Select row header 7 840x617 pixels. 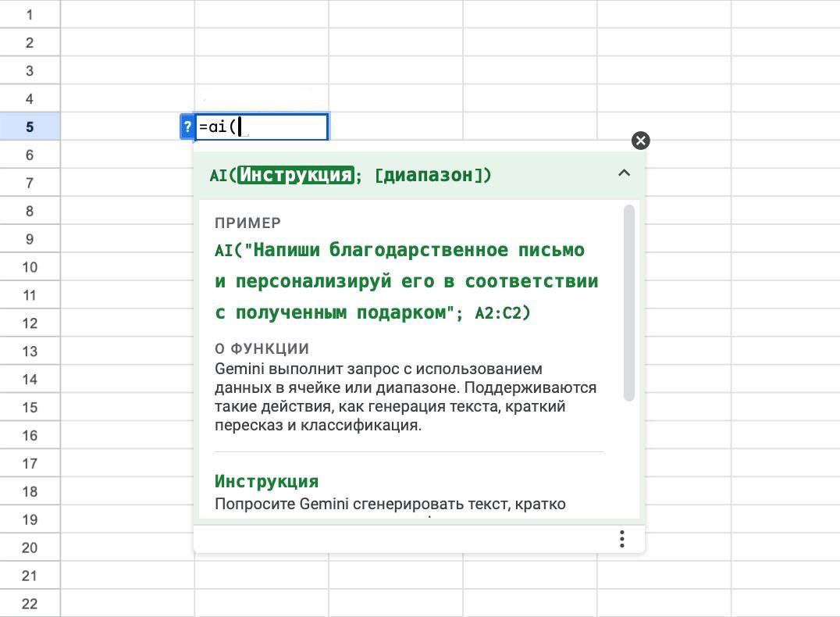tap(30, 183)
